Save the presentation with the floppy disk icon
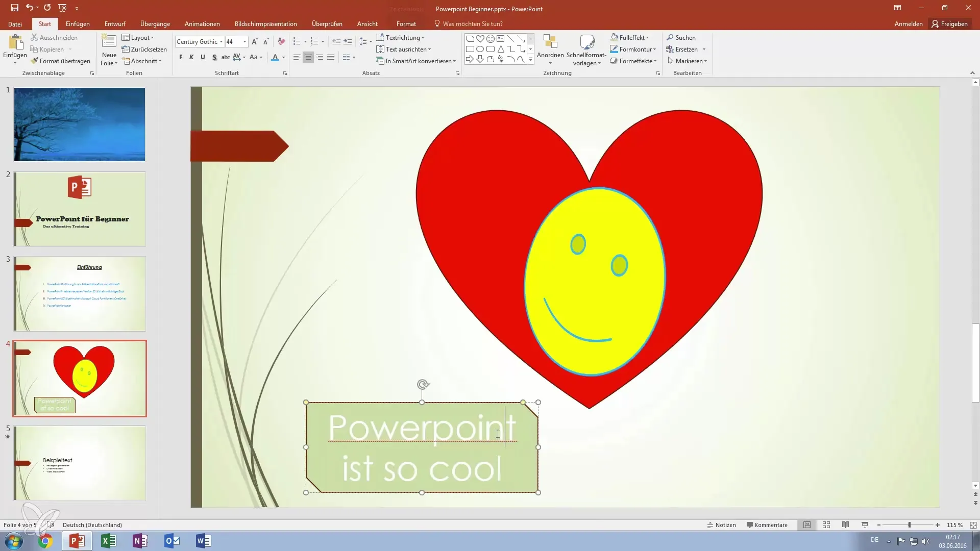 pos(14,8)
